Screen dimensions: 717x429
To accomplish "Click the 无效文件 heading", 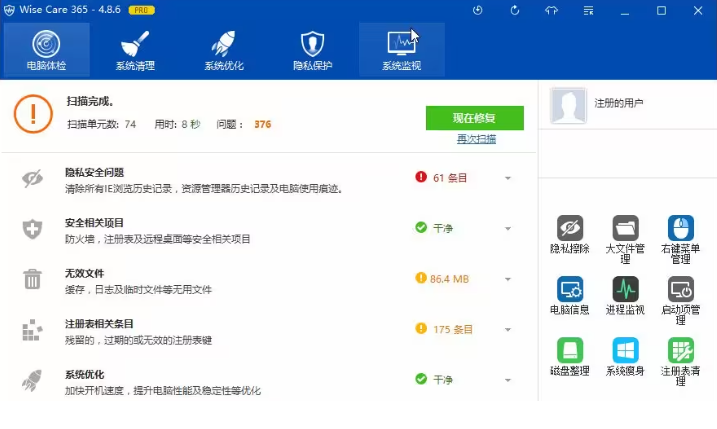I will click(85, 273).
